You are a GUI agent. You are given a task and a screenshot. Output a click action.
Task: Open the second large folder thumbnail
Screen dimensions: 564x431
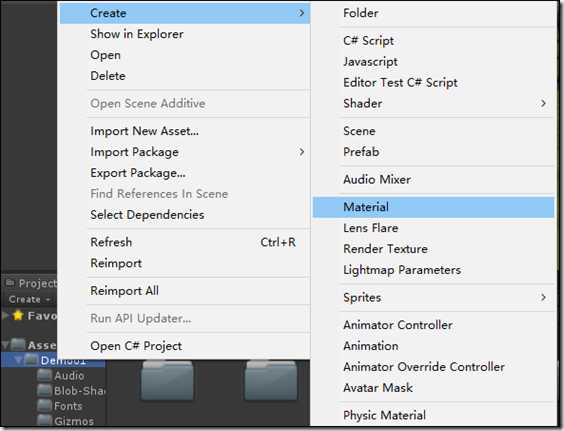(x=271, y=381)
